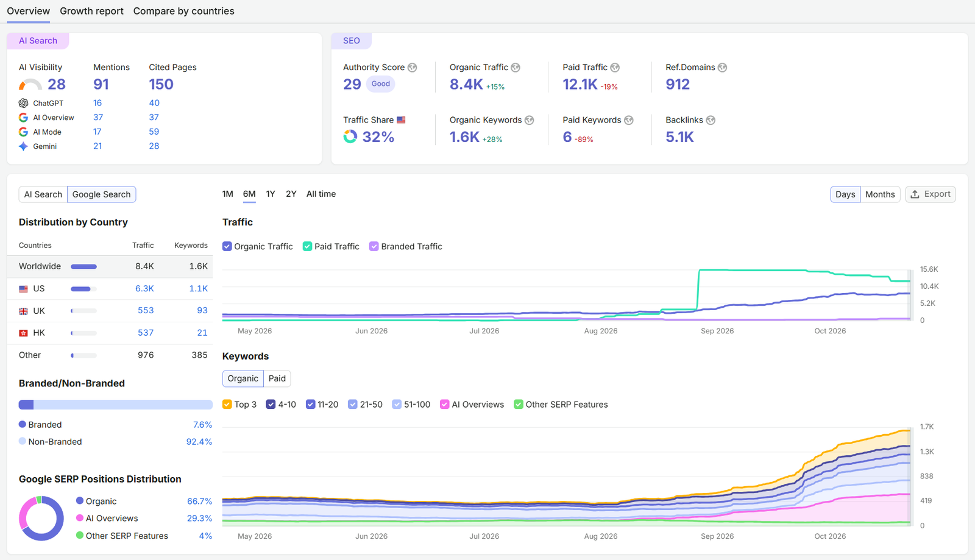This screenshot has height=560, width=975.
Task: Click the info icon beside Ref.Domains
Action: tap(722, 68)
